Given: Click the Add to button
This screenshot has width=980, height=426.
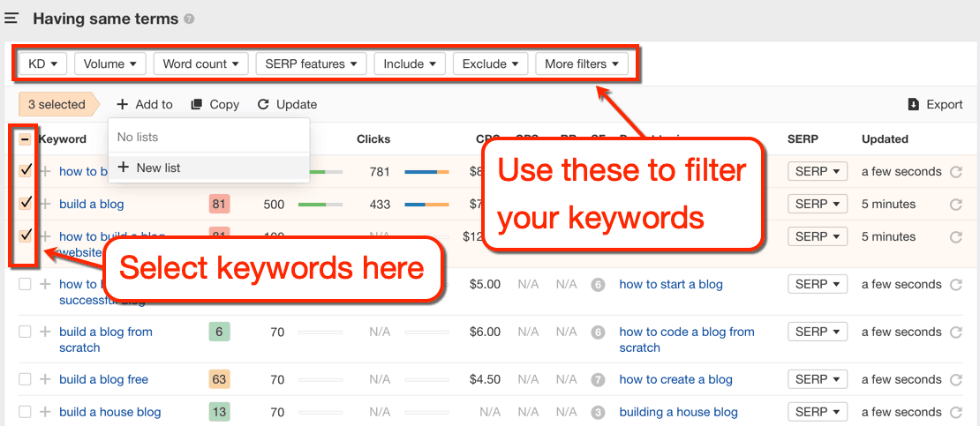Looking at the screenshot, I should (x=145, y=104).
